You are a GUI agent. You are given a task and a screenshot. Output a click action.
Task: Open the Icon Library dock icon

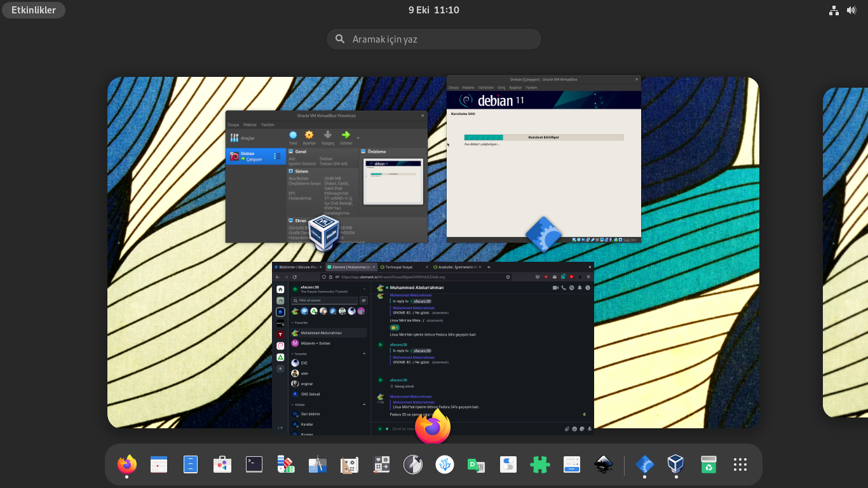[381, 464]
